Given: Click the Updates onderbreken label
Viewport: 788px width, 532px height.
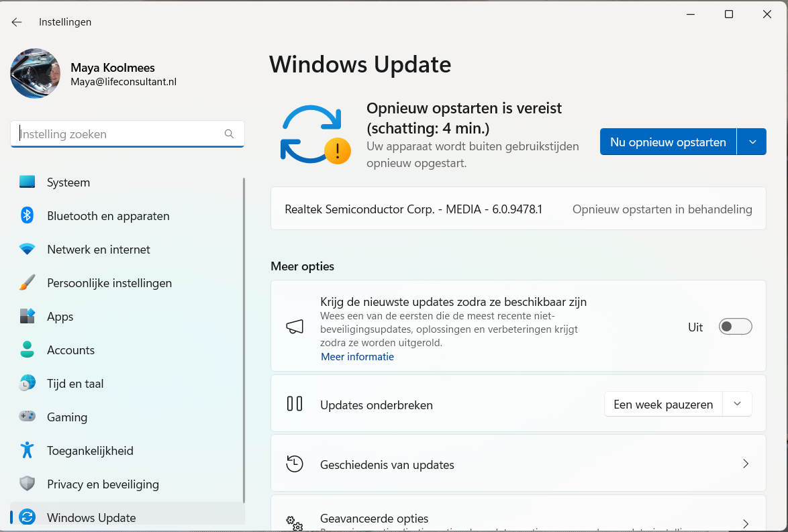Looking at the screenshot, I should coord(377,405).
